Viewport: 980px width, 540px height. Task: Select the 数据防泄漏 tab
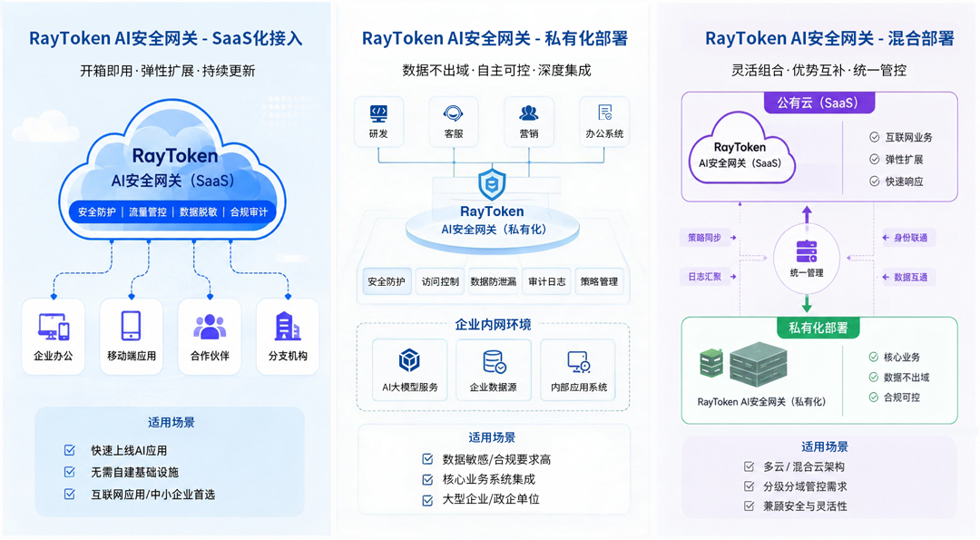[493, 281]
